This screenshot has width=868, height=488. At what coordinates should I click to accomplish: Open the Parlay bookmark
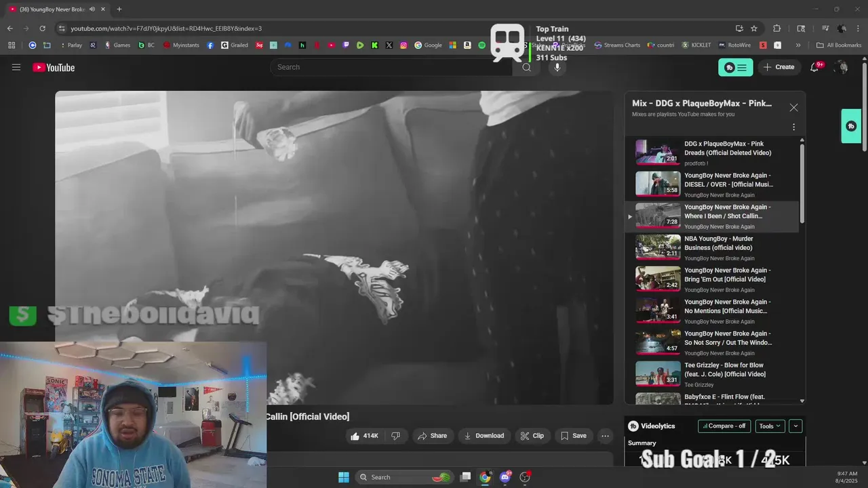[71, 45]
